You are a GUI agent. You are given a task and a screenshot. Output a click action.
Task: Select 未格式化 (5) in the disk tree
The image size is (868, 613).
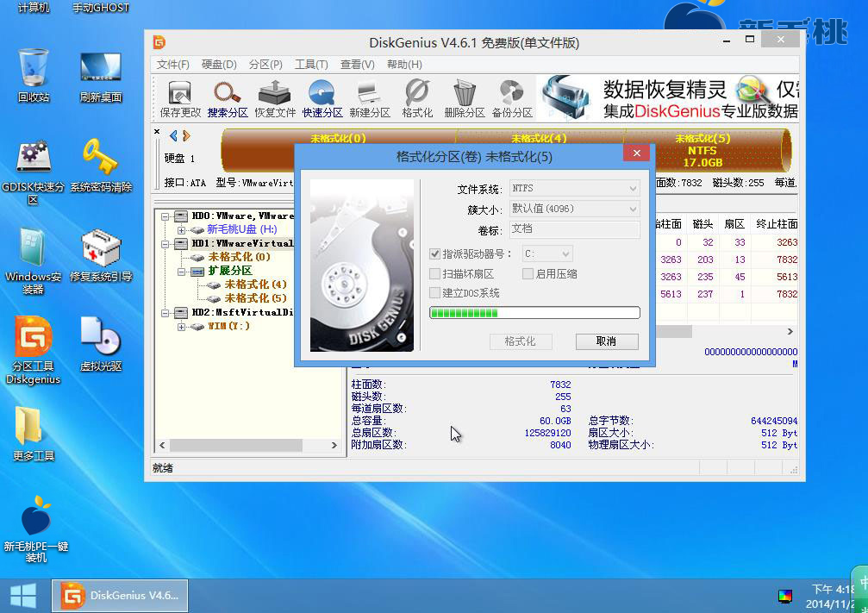pos(256,298)
